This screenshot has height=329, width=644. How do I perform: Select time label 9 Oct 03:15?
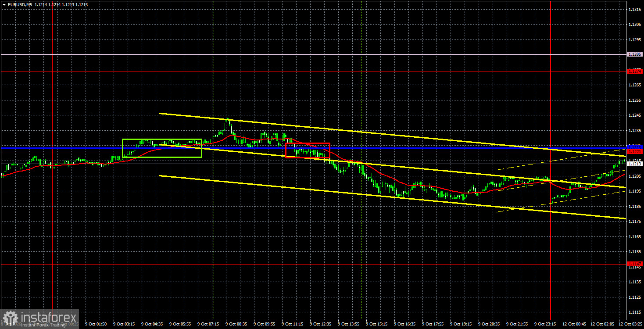click(x=124, y=324)
